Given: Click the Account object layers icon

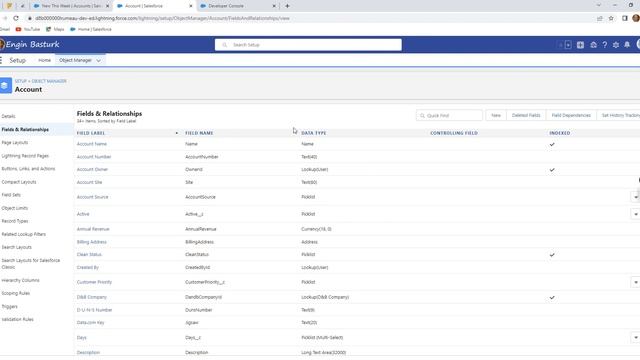Looking at the screenshot, I should 5,86.
